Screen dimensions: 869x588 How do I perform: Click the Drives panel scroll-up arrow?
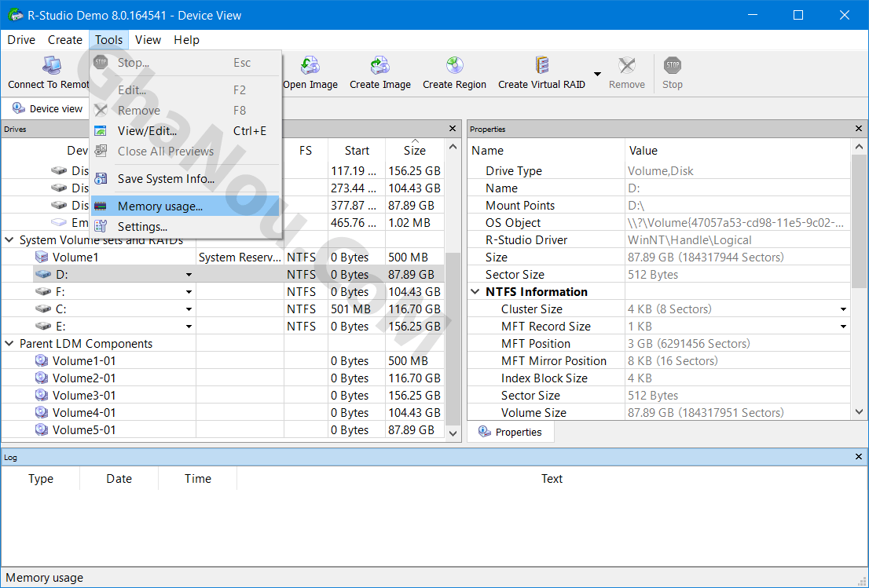coord(453,147)
